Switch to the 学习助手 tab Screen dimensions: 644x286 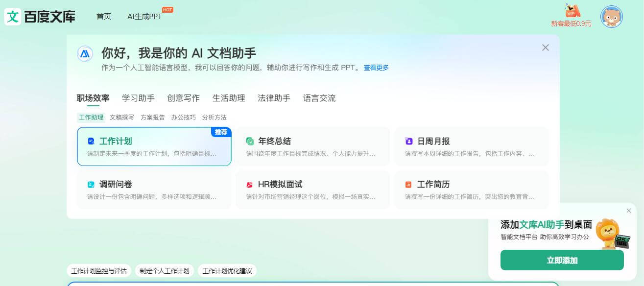(138, 98)
